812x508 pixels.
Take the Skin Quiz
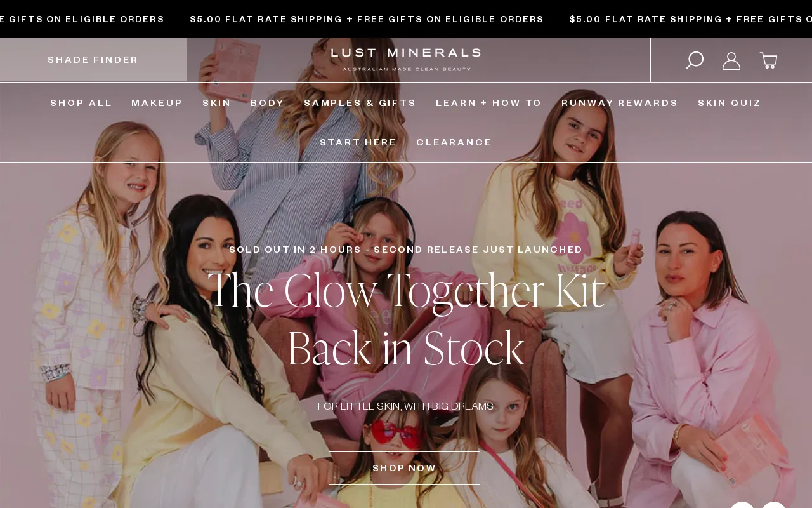click(730, 103)
